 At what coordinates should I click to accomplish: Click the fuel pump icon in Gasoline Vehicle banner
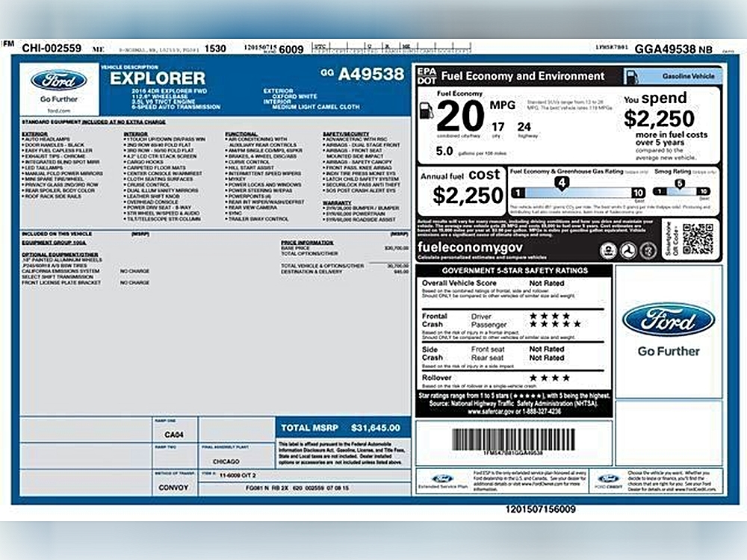pyautogui.click(x=631, y=76)
